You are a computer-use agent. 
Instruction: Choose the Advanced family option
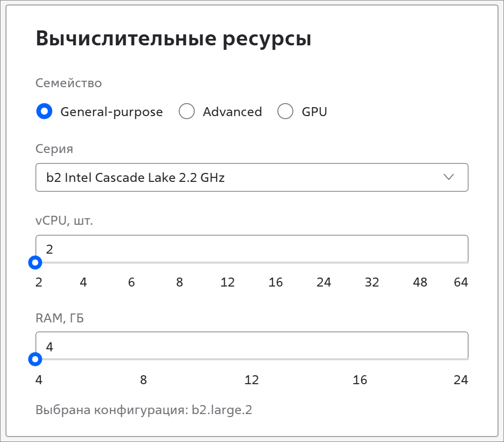[187, 111]
